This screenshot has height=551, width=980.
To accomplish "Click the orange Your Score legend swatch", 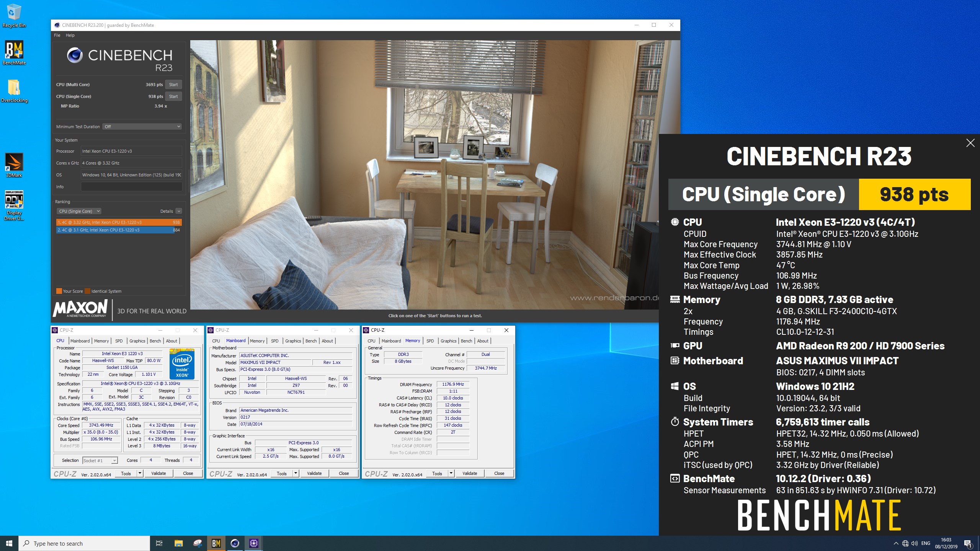I will [x=59, y=291].
